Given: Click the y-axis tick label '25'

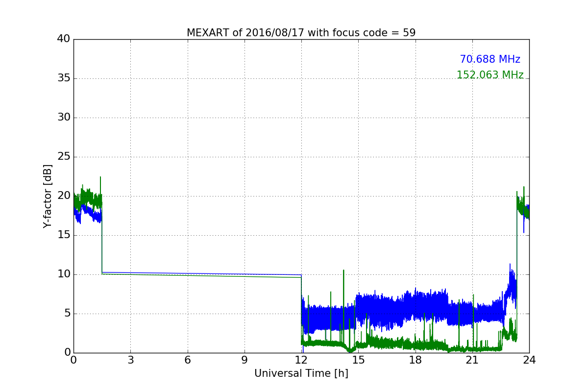Looking at the screenshot, I should (x=64, y=156).
